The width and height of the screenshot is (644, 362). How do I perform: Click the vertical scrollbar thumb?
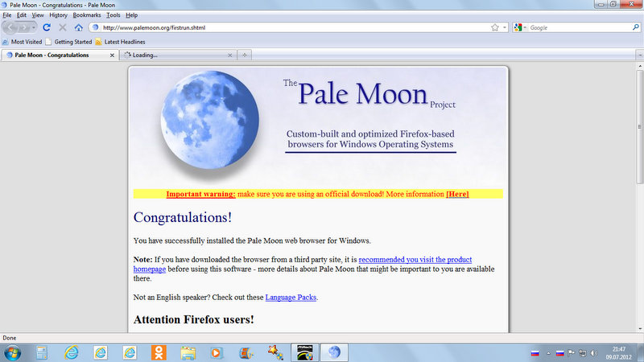640,126
